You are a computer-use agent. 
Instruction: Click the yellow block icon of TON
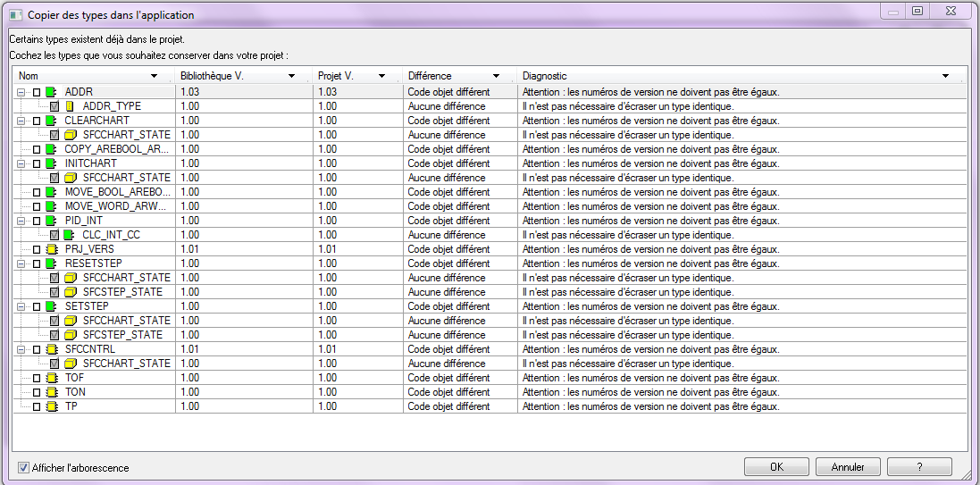51,392
